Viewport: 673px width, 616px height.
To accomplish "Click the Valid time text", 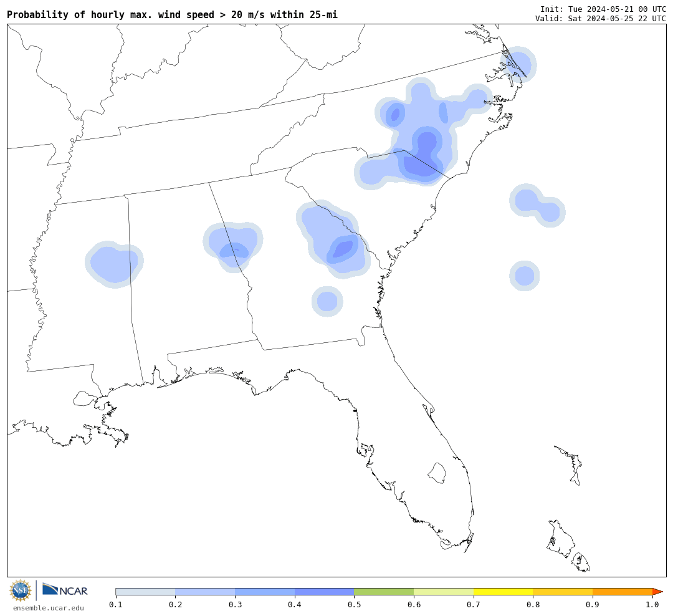I will 601,19.
